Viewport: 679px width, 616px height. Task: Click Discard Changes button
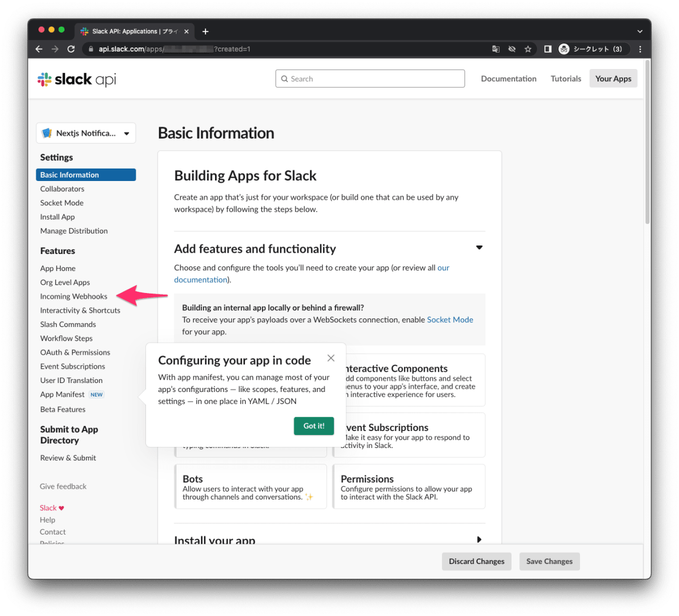pyautogui.click(x=476, y=562)
